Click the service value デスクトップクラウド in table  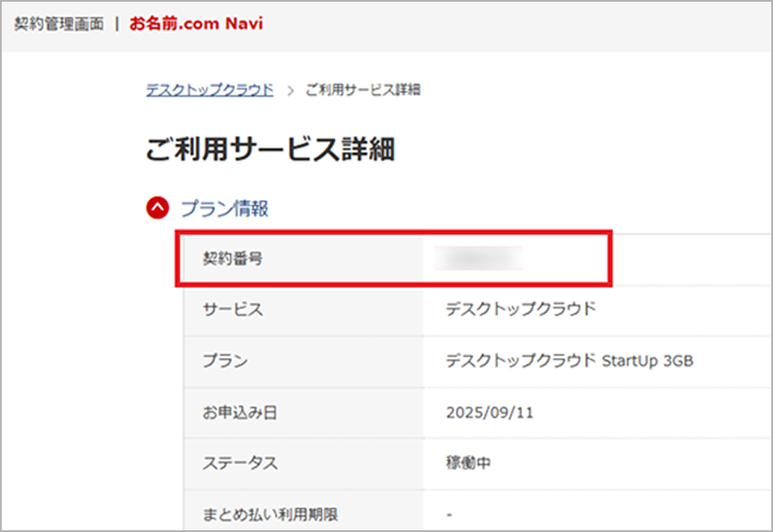[520, 309]
